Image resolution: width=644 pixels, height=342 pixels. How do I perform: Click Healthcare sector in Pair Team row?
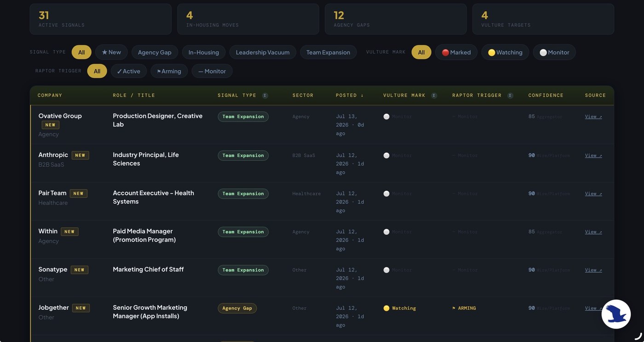(306, 193)
